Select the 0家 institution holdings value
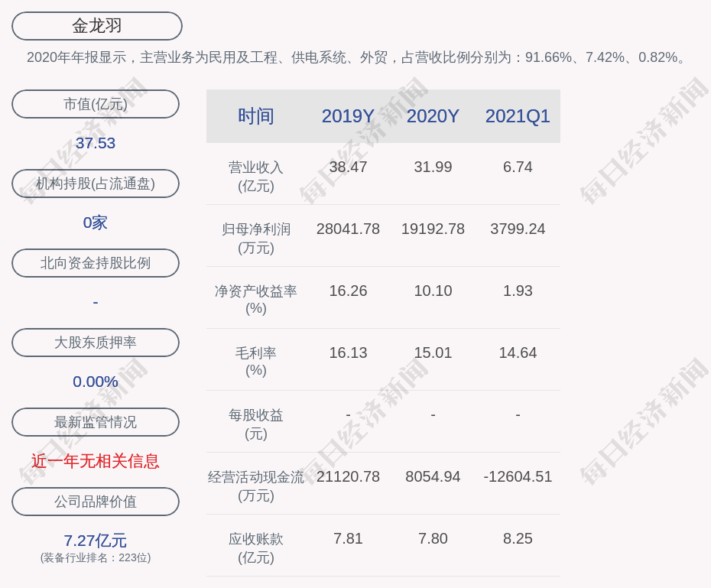The width and height of the screenshot is (711, 588). point(96,223)
